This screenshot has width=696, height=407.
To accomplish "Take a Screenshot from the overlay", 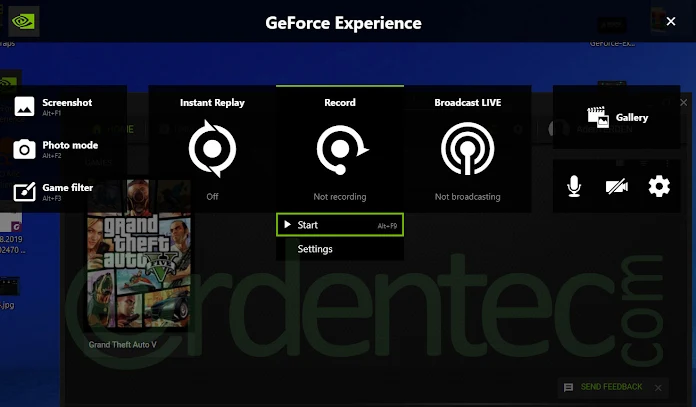I will (x=53, y=107).
